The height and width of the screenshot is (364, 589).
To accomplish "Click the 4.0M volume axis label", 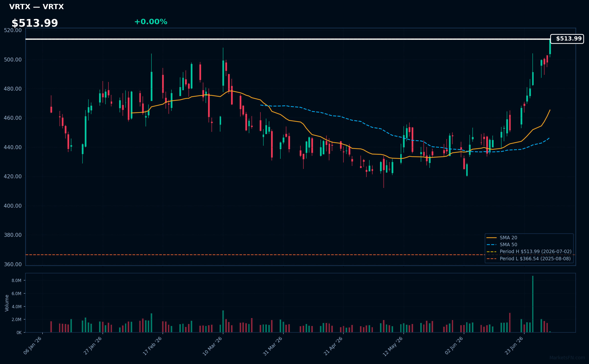I will pyautogui.click(x=17, y=307).
